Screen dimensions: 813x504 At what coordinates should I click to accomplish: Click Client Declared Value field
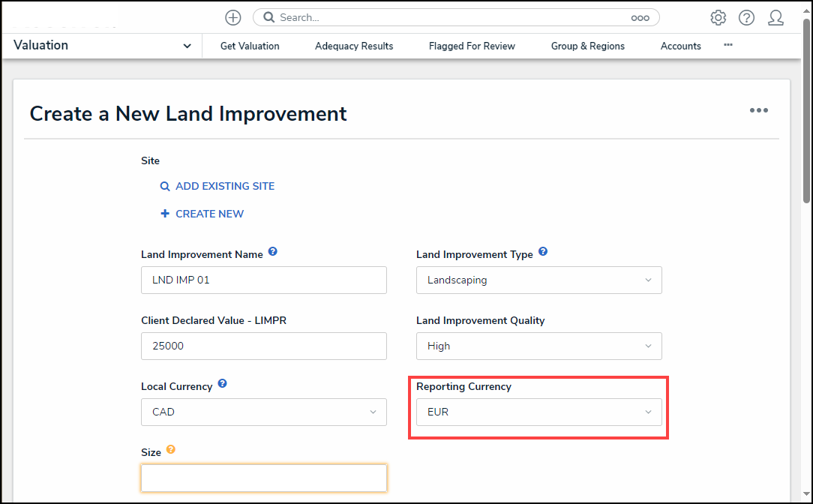click(264, 346)
